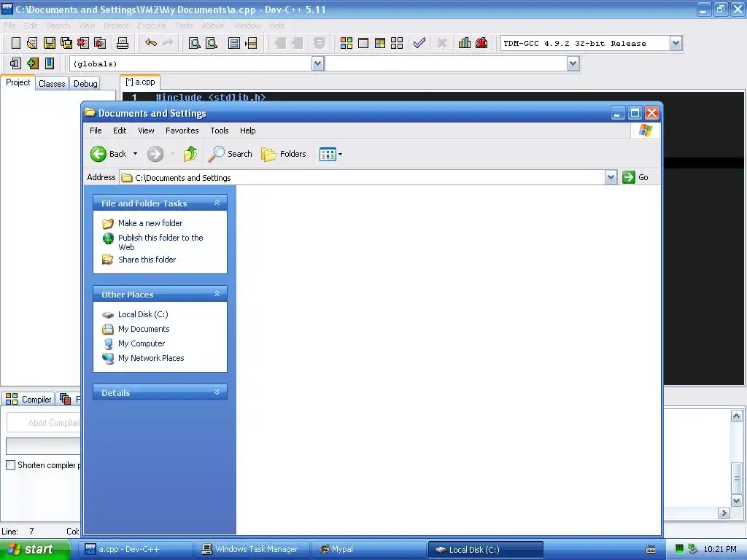Click the Goto bookmark blue icon in Dev-C++
The height and width of the screenshot is (560, 747).
click(50, 63)
